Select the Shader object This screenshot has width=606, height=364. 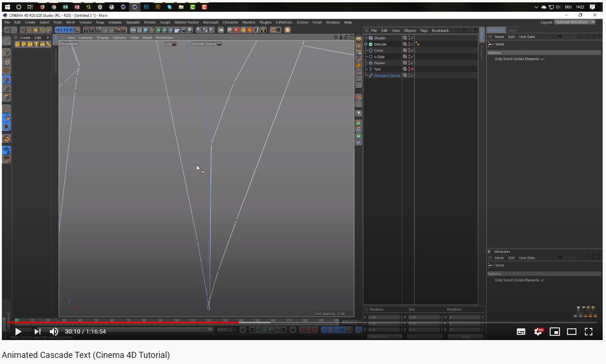tap(380, 38)
